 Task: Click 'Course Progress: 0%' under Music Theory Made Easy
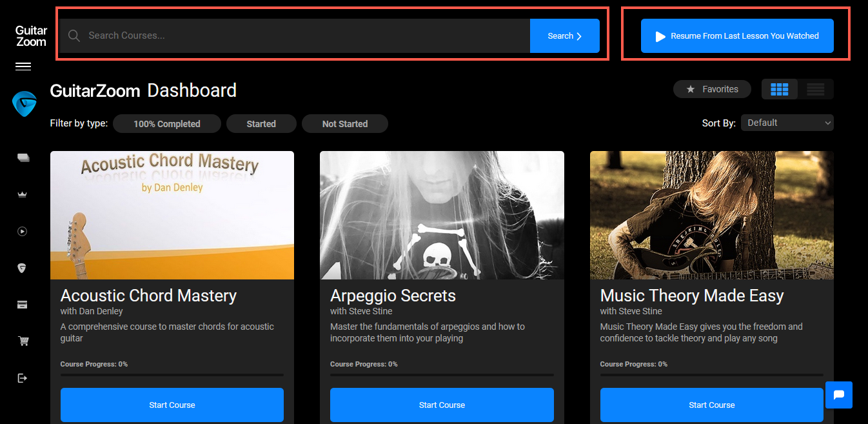pyautogui.click(x=634, y=364)
